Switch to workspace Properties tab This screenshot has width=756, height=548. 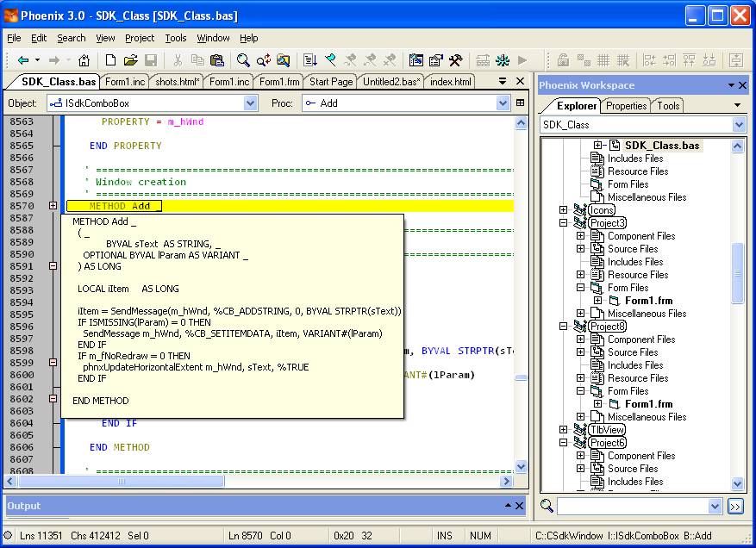[x=626, y=106]
